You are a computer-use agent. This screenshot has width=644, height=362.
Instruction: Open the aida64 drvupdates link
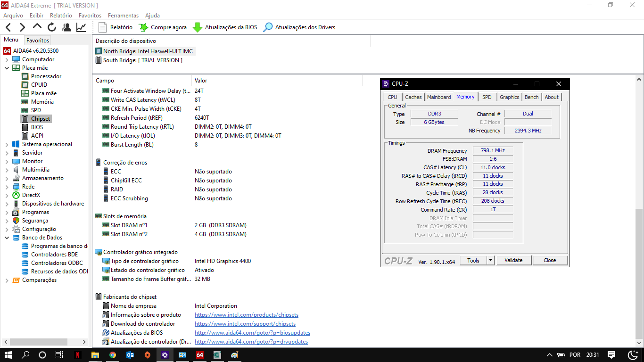tap(251, 342)
